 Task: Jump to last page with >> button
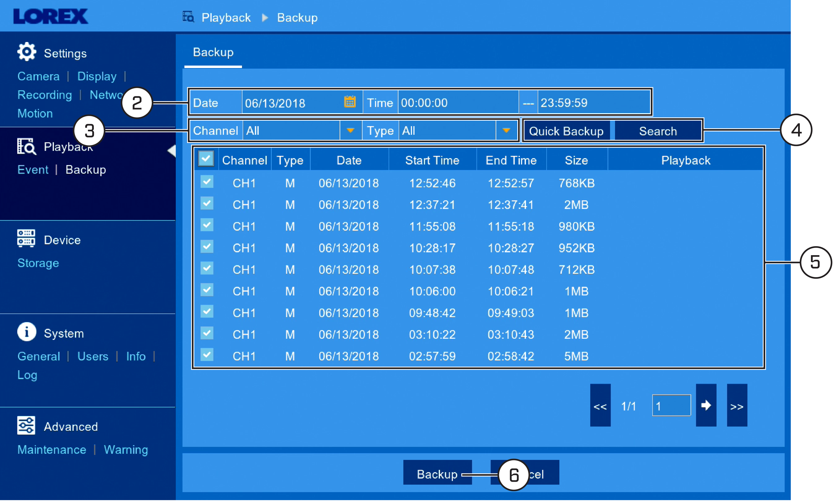coord(737,405)
